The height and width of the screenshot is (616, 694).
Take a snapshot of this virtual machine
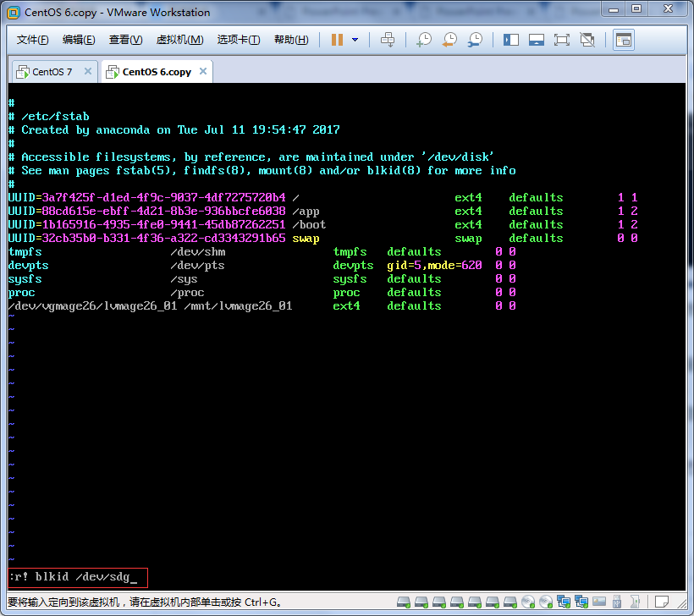point(423,40)
